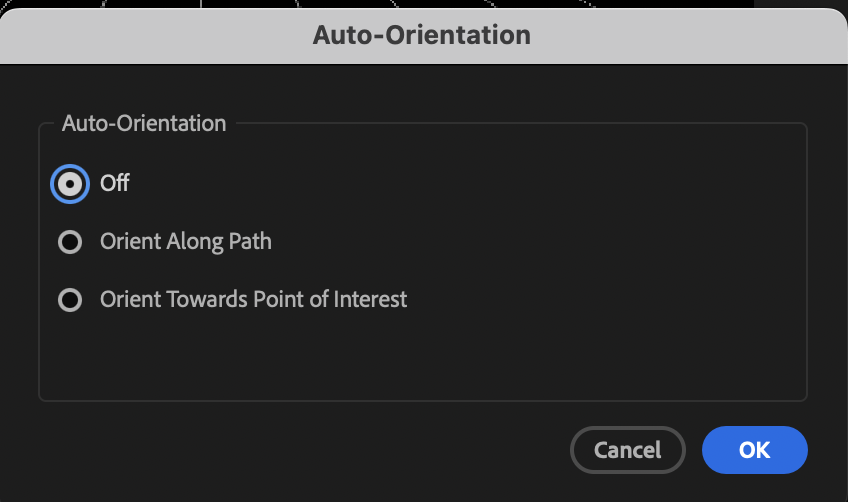Enable Orient Towards Point of Interest radio
Screen dimensions: 848x502
point(70,300)
